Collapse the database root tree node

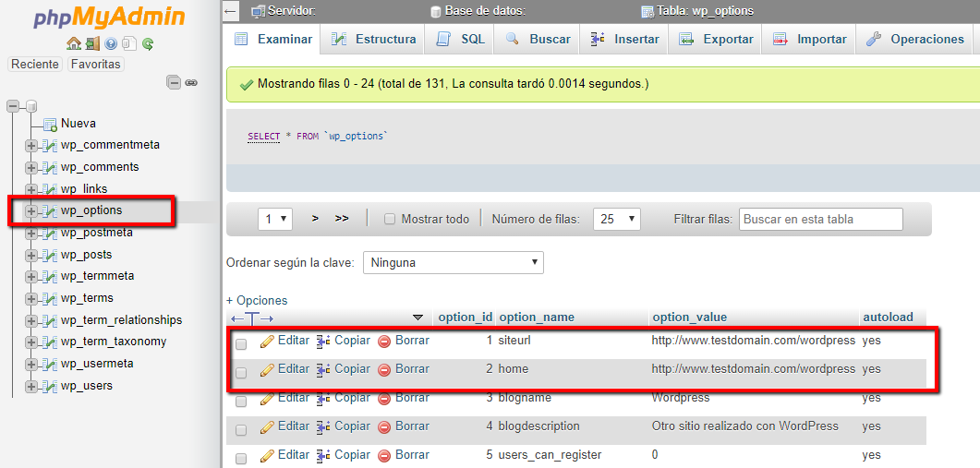pos(13,106)
